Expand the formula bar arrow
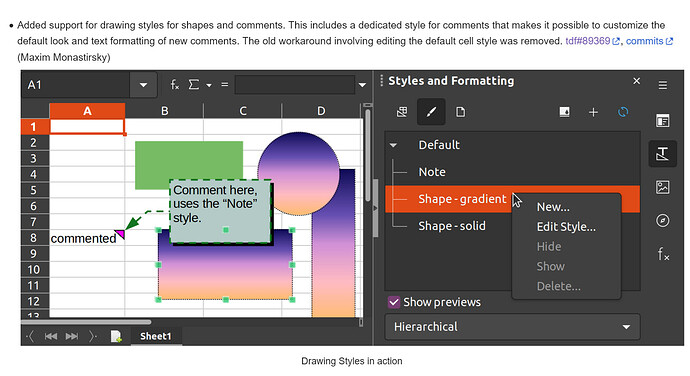This screenshot has width=690, height=376. click(x=363, y=85)
